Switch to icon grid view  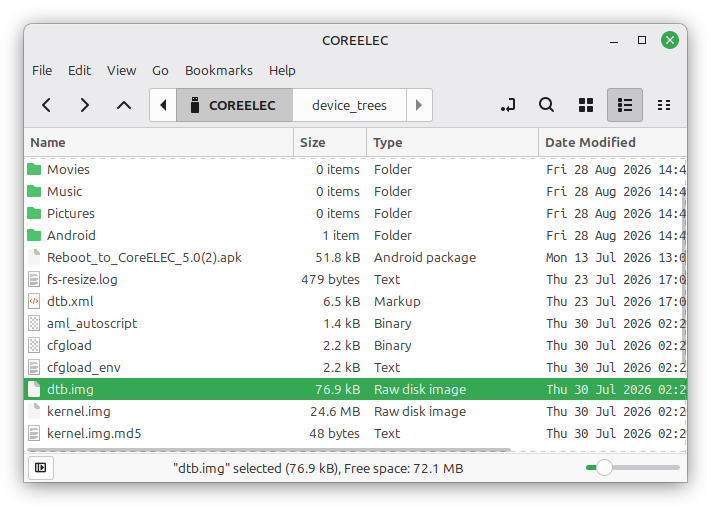click(586, 105)
